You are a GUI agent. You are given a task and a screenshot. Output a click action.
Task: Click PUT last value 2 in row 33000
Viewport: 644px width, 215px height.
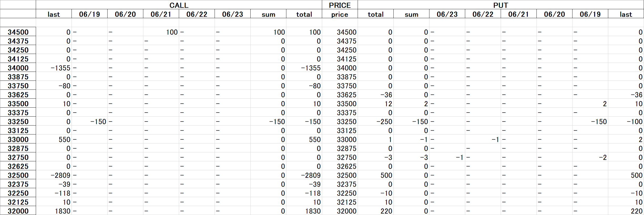pos(626,139)
